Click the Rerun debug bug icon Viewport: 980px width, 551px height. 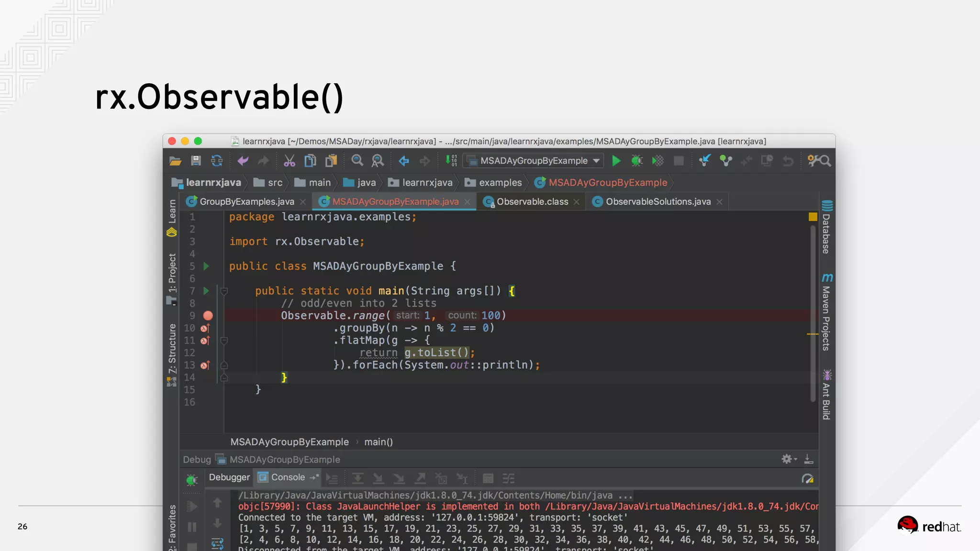pos(192,480)
